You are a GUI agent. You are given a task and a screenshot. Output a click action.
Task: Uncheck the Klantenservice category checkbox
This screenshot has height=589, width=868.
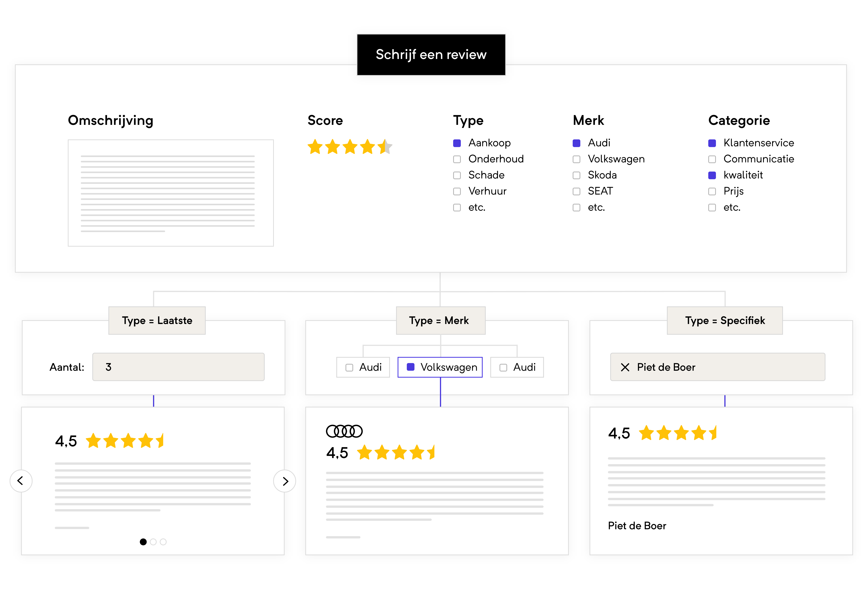pos(712,143)
